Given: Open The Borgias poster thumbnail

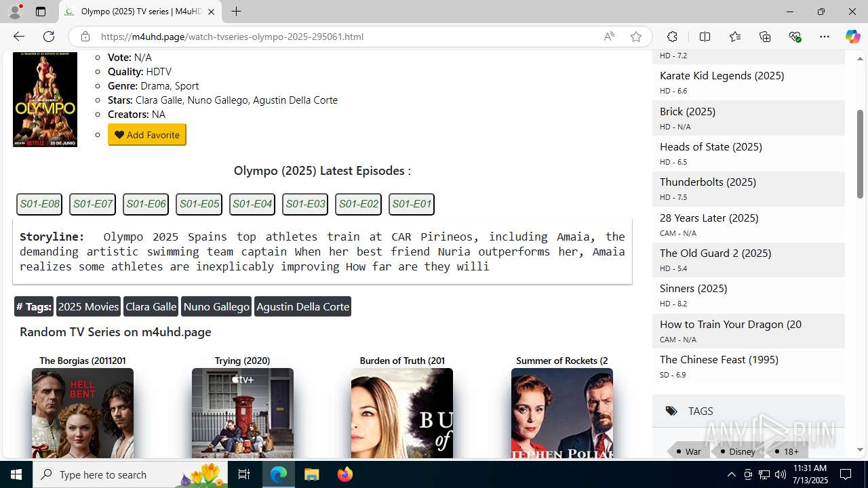Looking at the screenshot, I should tap(83, 413).
